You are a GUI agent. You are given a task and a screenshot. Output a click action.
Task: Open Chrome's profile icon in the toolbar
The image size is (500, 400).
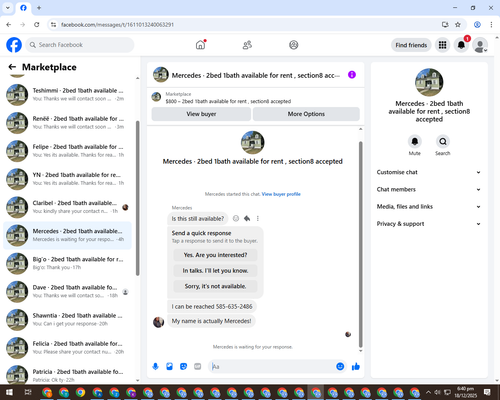point(477,25)
